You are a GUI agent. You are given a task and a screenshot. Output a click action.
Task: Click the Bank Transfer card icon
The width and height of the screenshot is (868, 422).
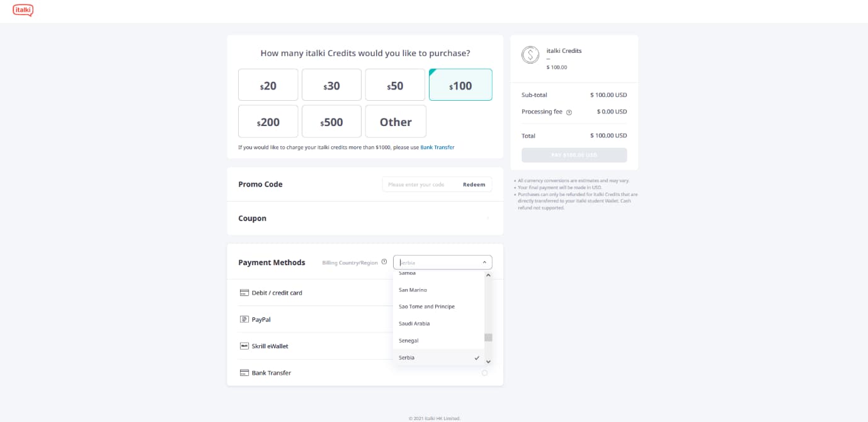(x=244, y=373)
